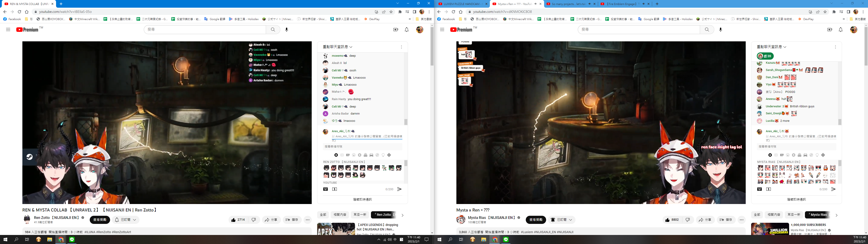Bookmark this page with the star in the Mysta Rias window
This screenshot has height=244, width=868.
pos(825,12)
